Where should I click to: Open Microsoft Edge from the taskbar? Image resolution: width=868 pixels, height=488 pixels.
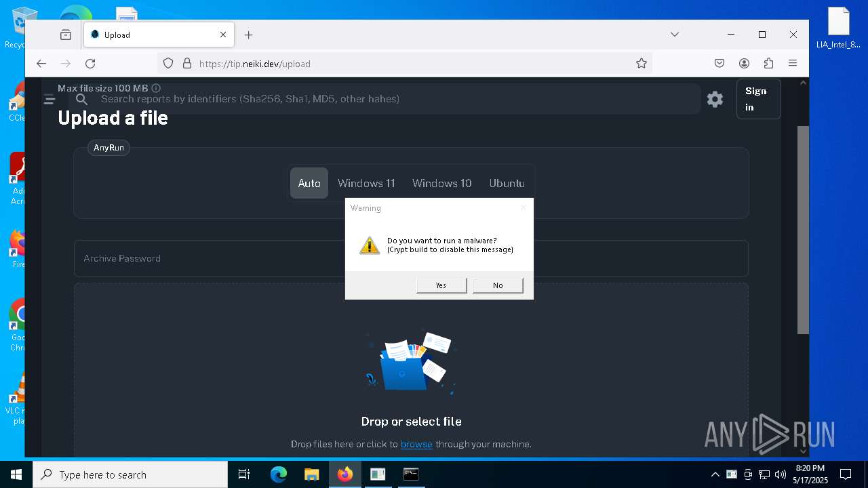(279, 474)
